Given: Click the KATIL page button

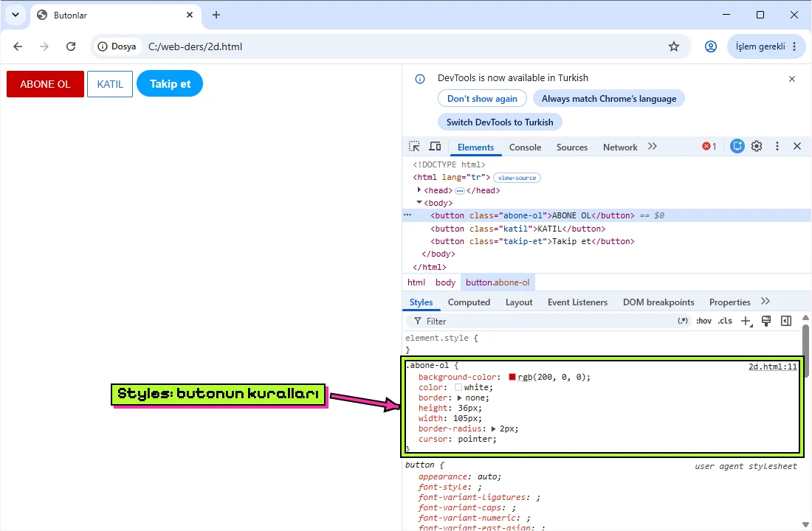Looking at the screenshot, I should click(110, 84).
